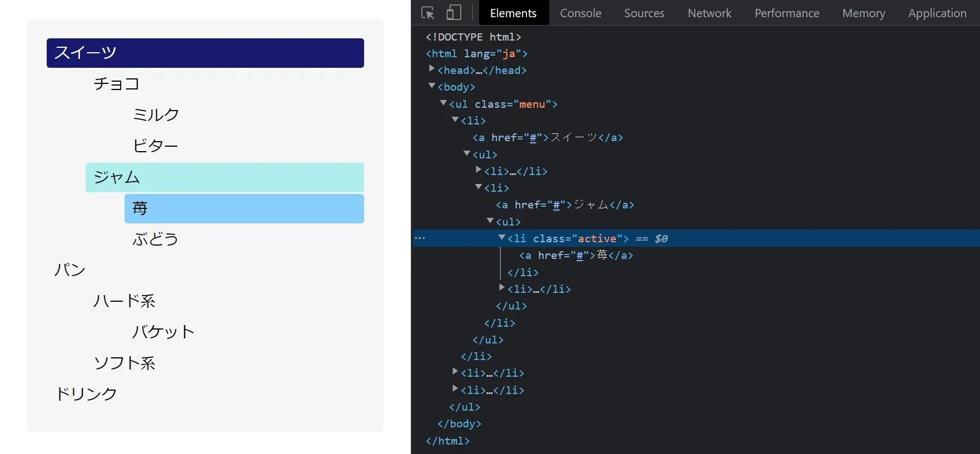The width and height of the screenshot is (980, 454).
Task: Expand the collapsed head element
Action: point(432,69)
